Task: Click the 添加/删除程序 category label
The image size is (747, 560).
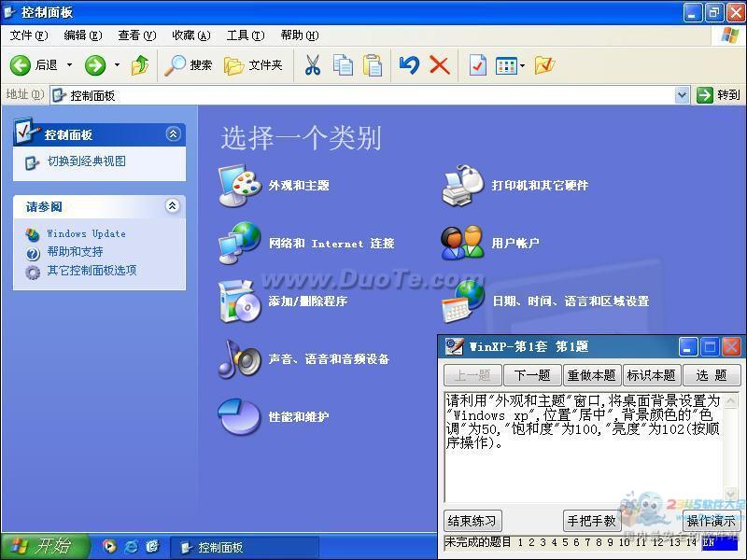Action: click(308, 301)
